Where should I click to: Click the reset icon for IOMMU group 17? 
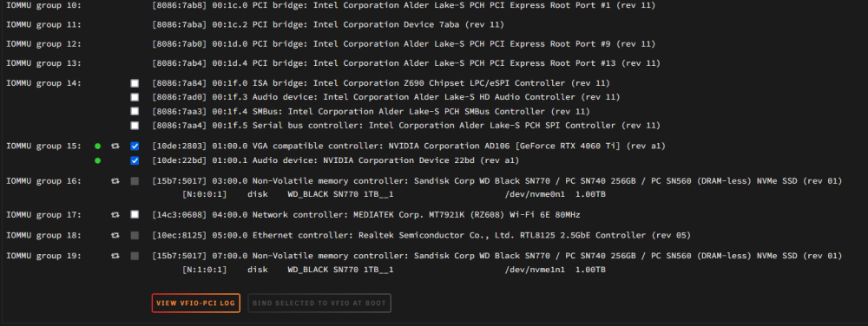[x=115, y=214]
